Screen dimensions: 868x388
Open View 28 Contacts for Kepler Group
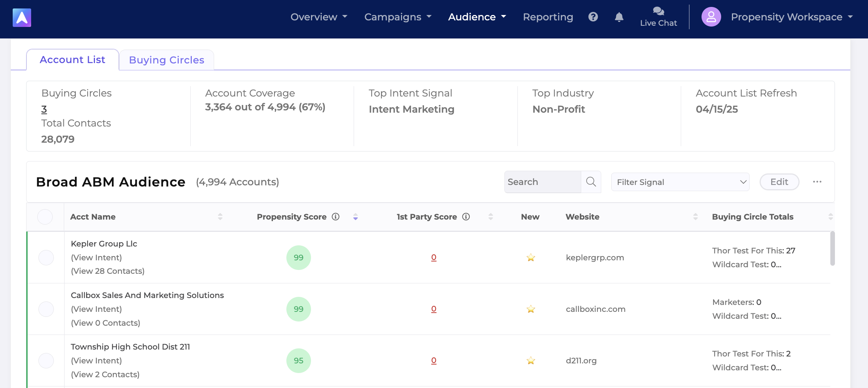point(108,271)
